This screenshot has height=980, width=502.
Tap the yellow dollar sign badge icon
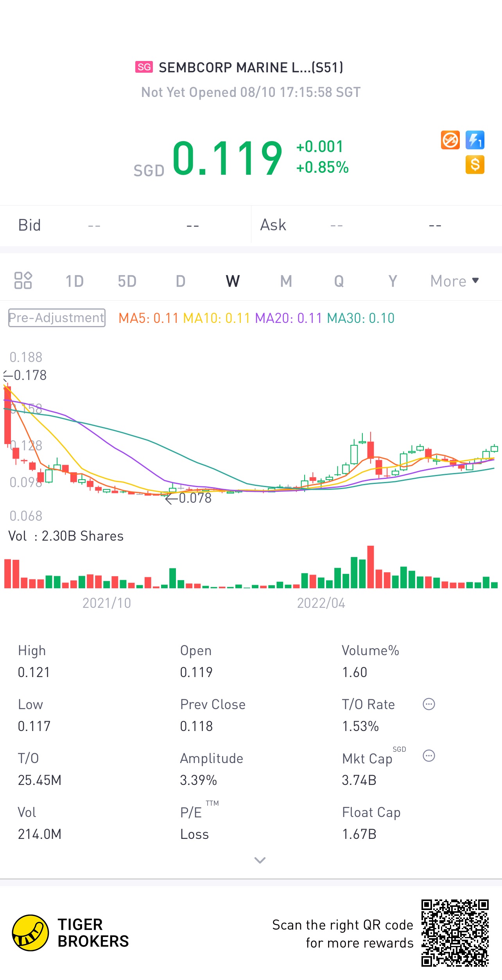coord(475,165)
